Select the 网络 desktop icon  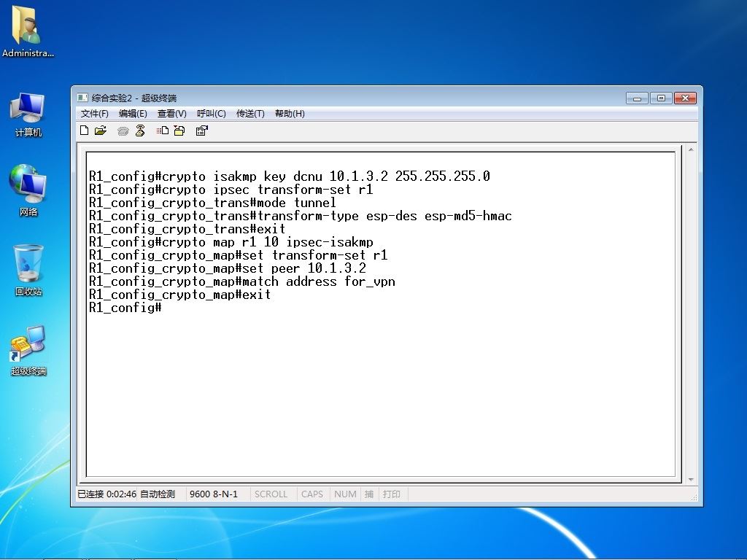point(28,190)
